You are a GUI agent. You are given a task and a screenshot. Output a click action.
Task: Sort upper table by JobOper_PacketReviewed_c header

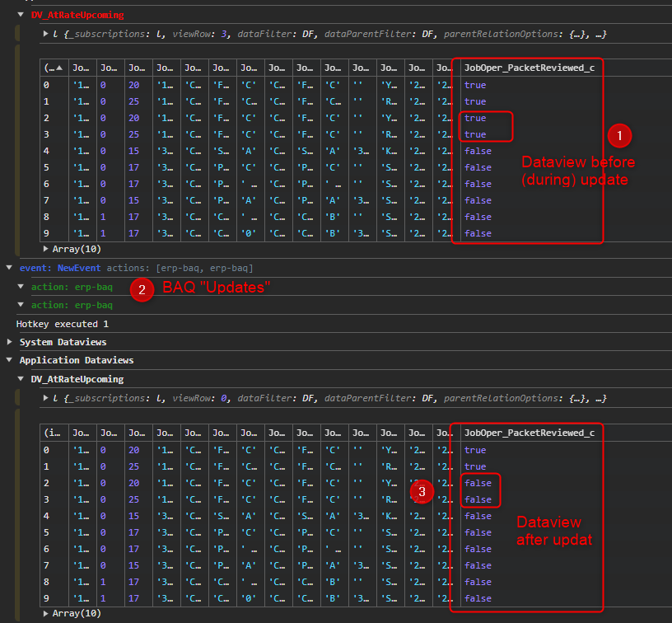point(530,68)
